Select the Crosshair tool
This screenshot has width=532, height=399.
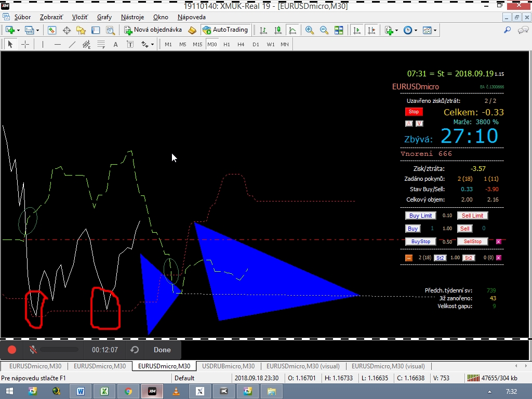pos(25,44)
